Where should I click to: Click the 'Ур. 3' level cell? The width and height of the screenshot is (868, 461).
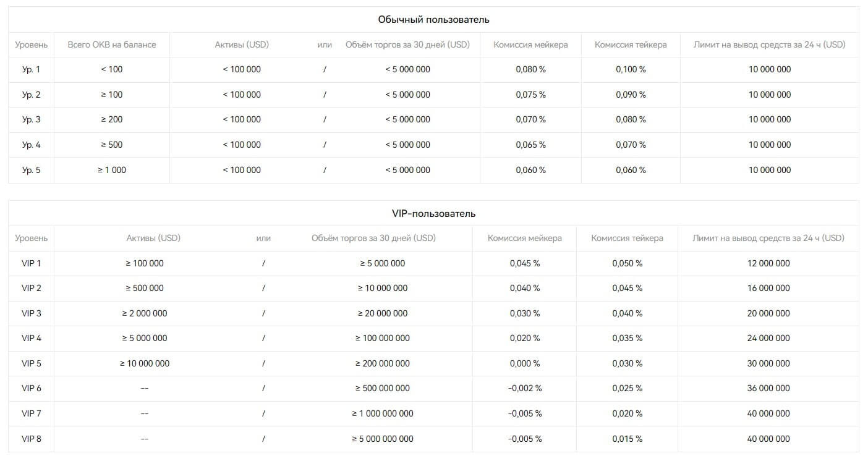tap(31, 119)
